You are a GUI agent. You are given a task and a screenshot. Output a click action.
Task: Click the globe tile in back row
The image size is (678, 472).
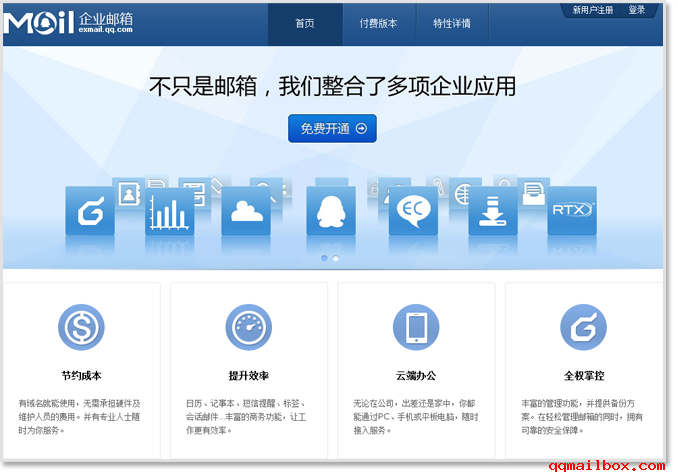pyautogui.click(x=461, y=192)
